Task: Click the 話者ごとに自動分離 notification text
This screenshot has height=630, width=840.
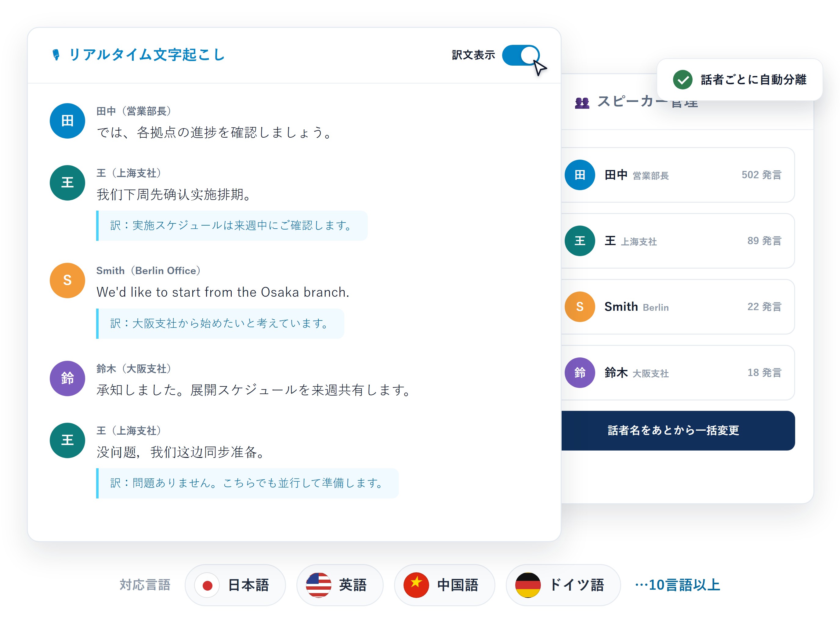Action: [753, 80]
